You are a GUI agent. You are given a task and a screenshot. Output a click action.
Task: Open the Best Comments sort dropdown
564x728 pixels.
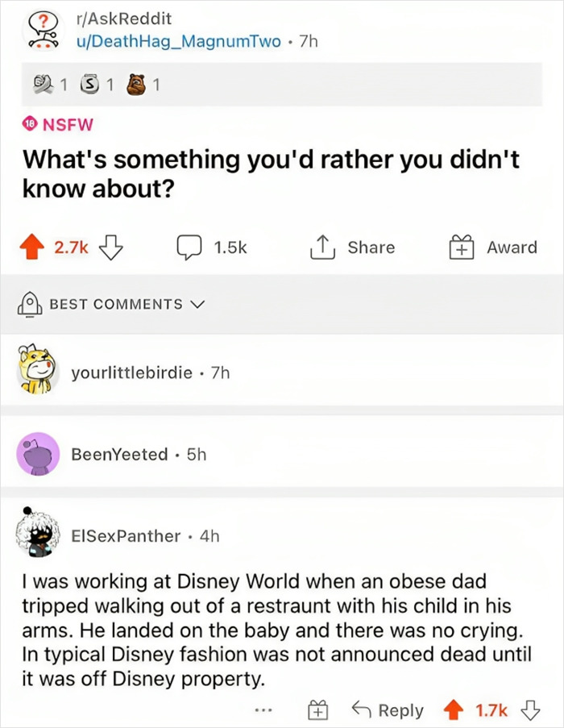113,304
